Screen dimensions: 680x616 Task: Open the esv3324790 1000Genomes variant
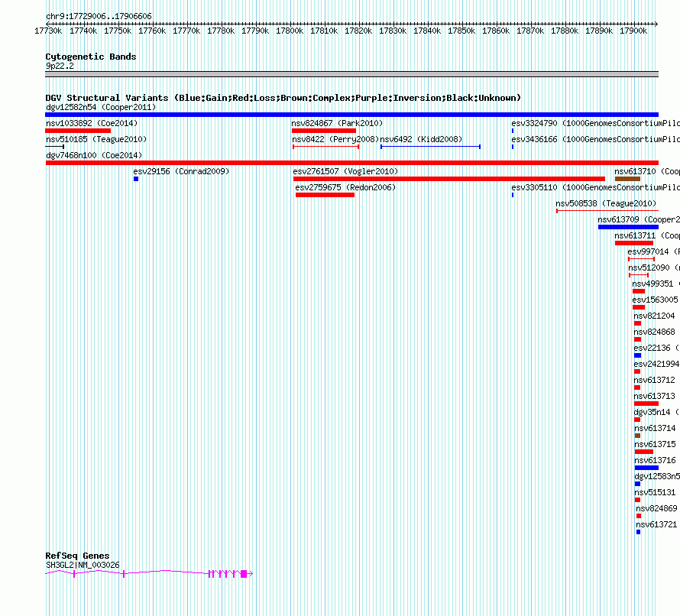[513, 131]
